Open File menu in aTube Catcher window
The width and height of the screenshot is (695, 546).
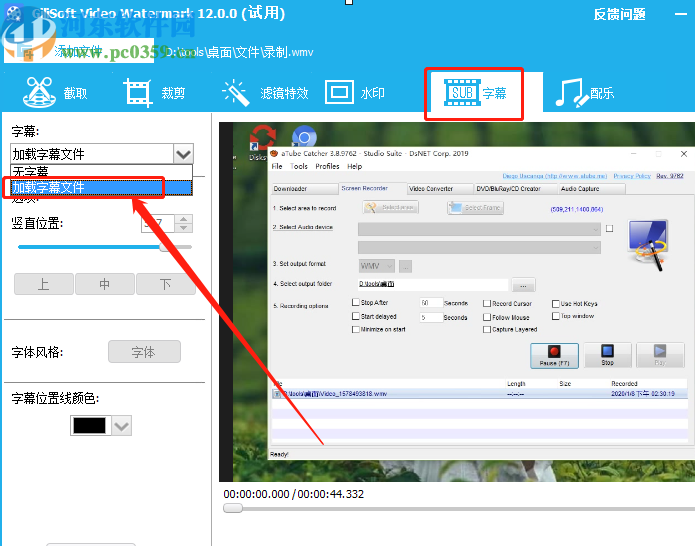277,166
